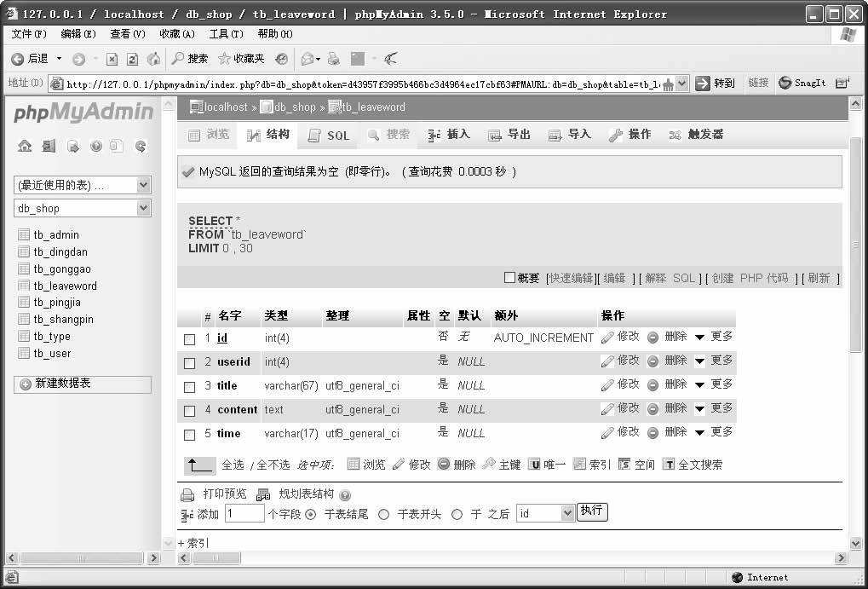Click the SnagIt toolbar icon
Image resolution: width=868 pixels, height=589 pixels.
[785, 83]
